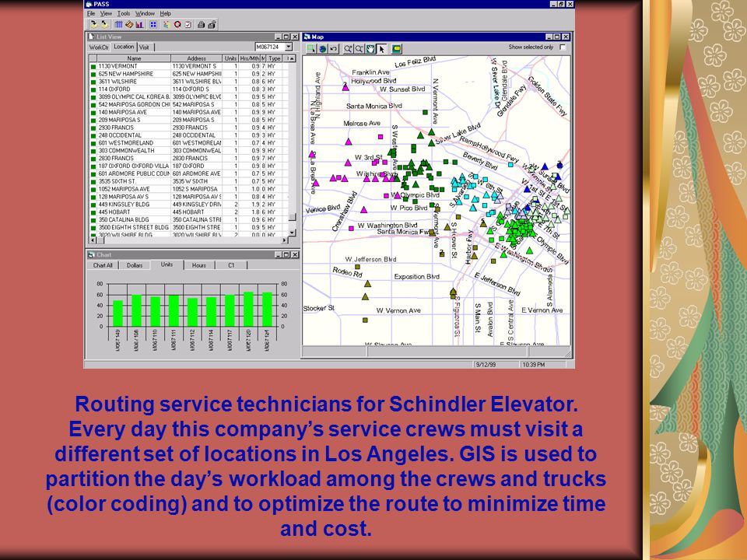Click the export arrow icon in main toolbar
747x560 pixels.
click(x=103, y=24)
